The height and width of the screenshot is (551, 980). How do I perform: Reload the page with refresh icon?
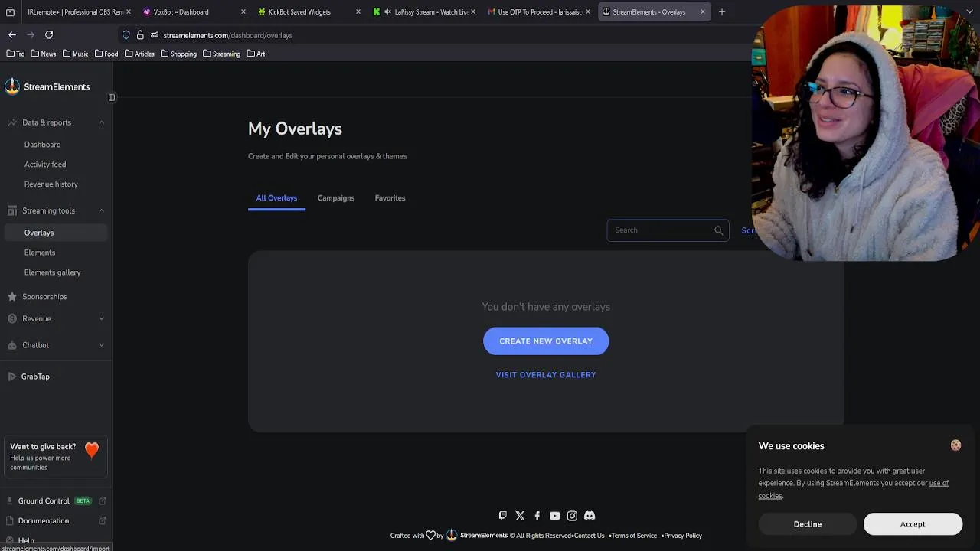click(49, 35)
